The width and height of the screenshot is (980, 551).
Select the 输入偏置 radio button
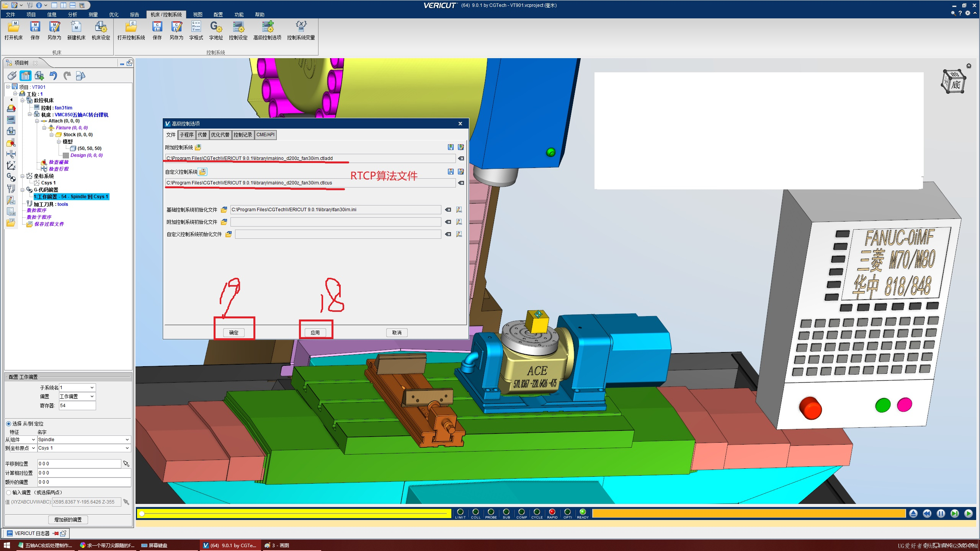[8, 492]
